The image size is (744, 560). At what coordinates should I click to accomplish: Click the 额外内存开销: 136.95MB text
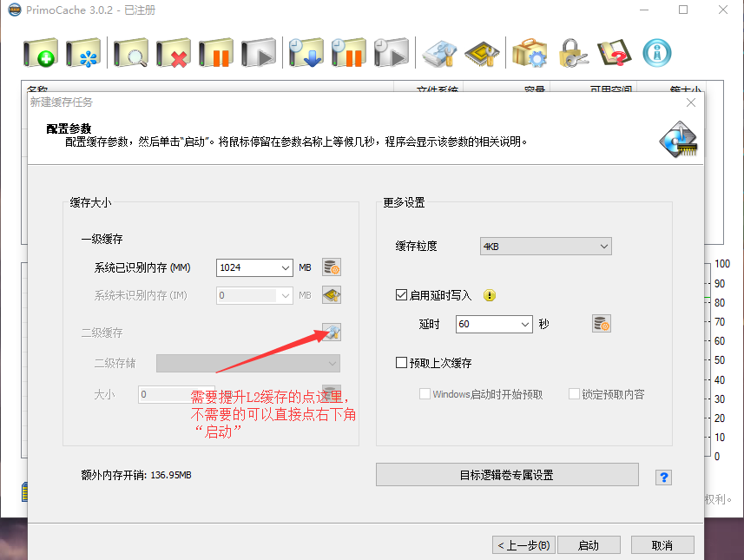[x=136, y=475]
